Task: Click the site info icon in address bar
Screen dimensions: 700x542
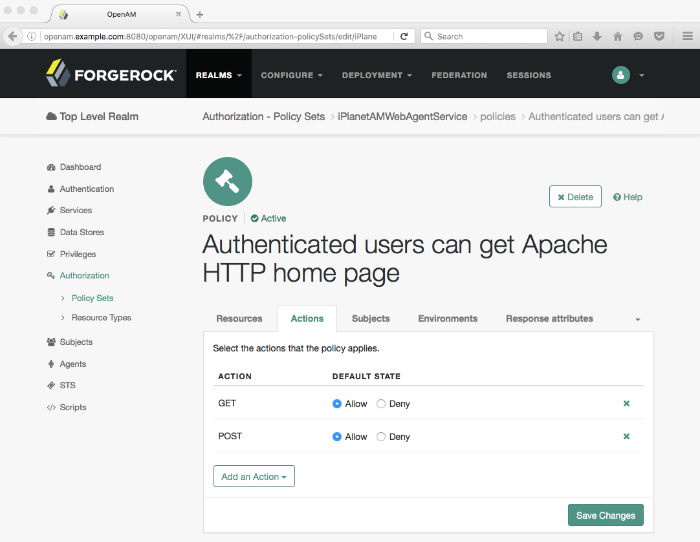Action: (x=31, y=36)
